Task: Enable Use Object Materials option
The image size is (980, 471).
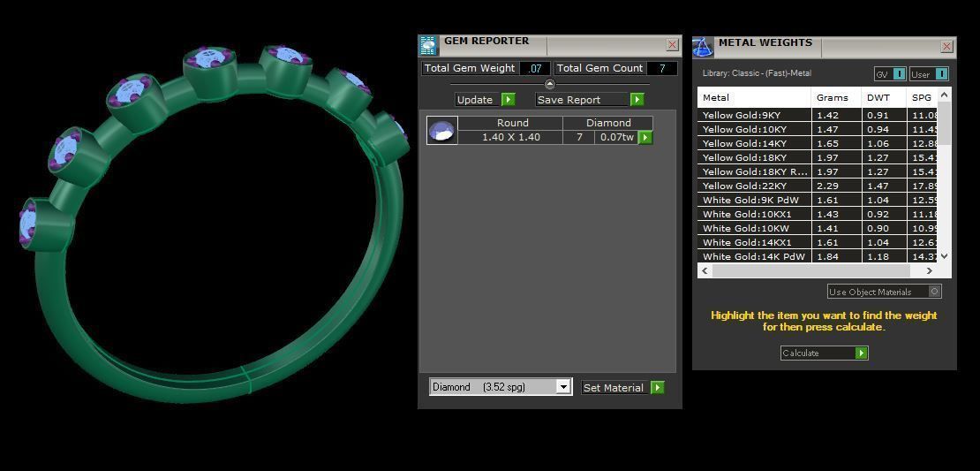Action: pyautogui.click(x=935, y=292)
